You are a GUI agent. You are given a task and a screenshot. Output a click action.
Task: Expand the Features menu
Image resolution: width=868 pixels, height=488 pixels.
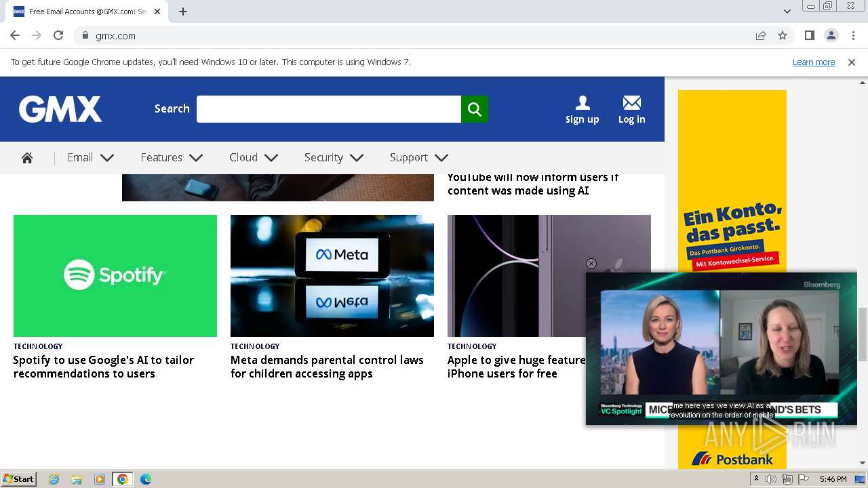pyautogui.click(x=172, y=158)
